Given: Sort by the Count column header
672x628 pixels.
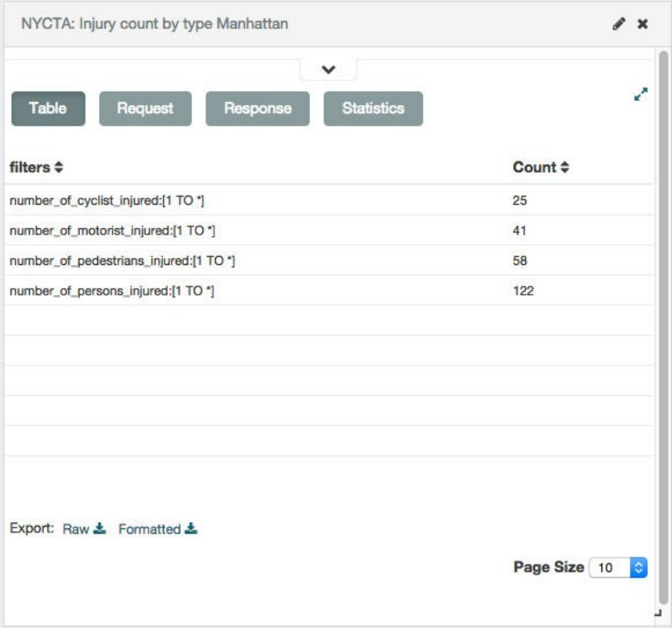Looking at the screenshot, I should click(540, 168).
